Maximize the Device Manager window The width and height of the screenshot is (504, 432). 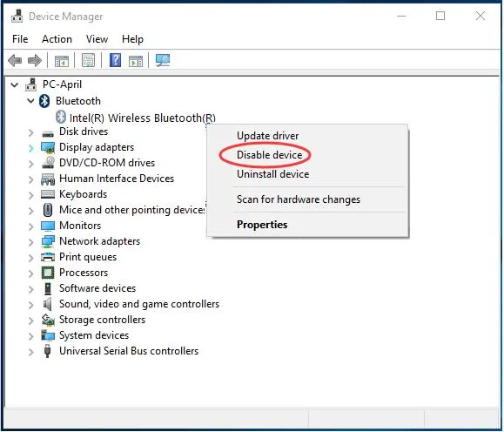click(440, 16)
